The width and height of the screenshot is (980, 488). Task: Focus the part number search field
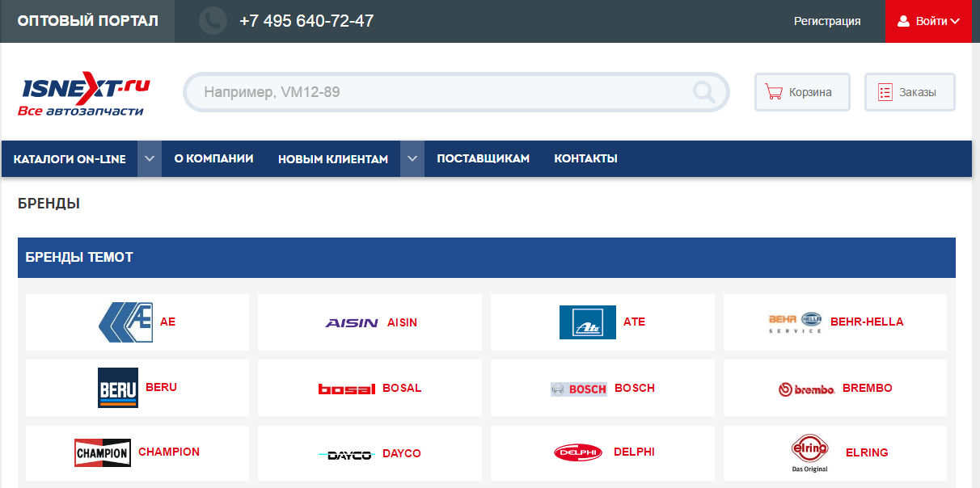(x=457, y=92)
